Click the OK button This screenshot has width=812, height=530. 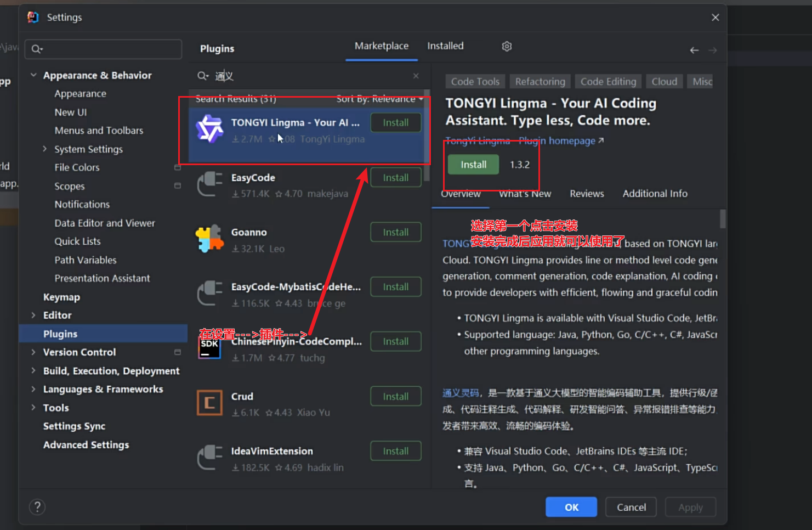(571, 507)
